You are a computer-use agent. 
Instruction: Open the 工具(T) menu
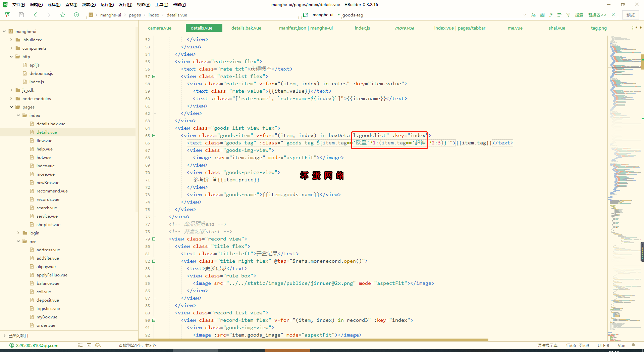point(161,5)
